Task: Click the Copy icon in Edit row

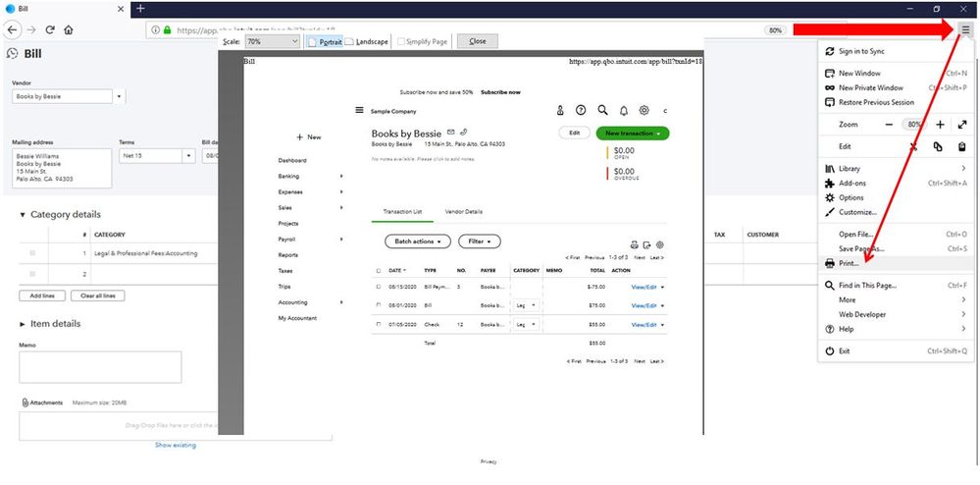Action: tap(938, 146)
